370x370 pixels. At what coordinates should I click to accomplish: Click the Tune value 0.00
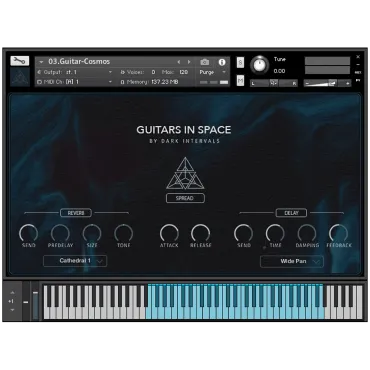point(279,71)
